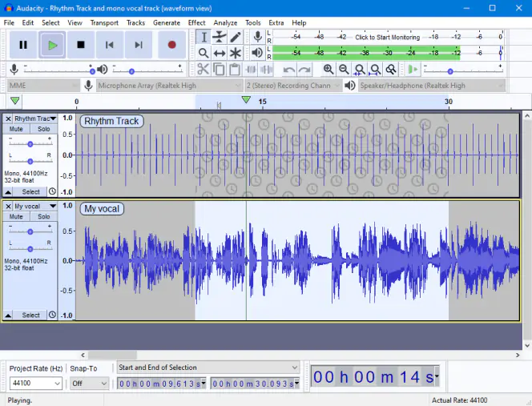
Task: Click the playback meter speaker icon
Action: 257,53
